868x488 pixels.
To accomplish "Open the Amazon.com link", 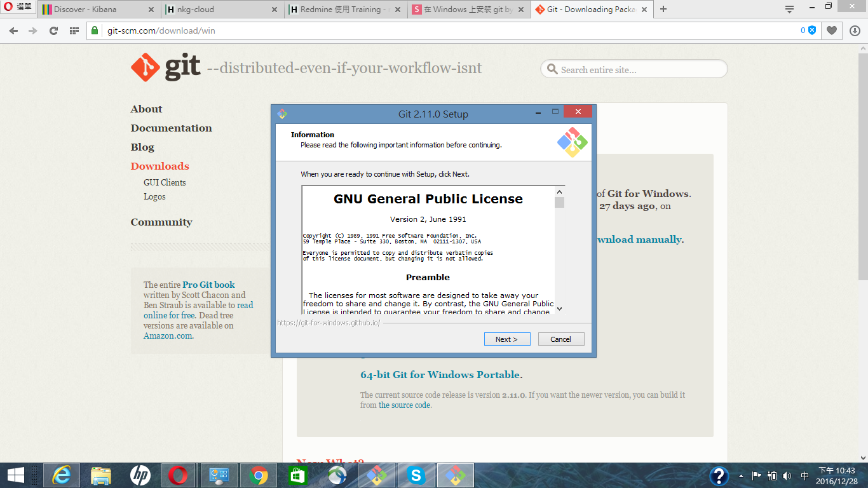I will click(x=168, y=335).
